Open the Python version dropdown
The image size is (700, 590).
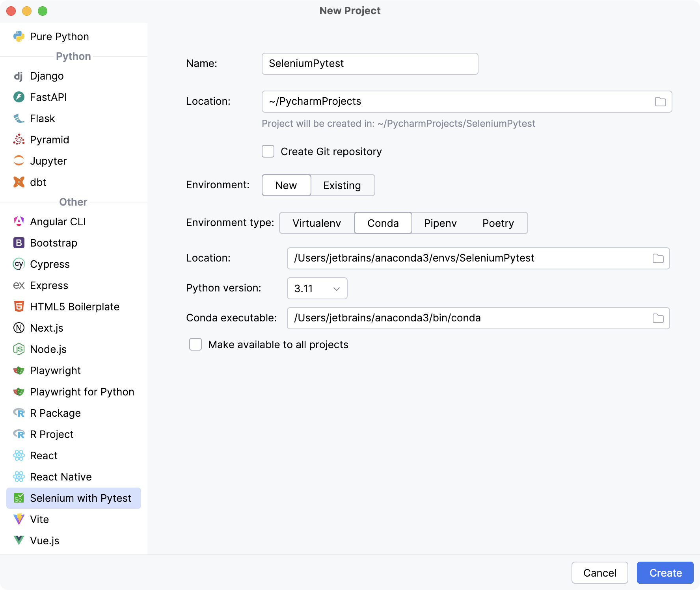(x=317, y=288)
